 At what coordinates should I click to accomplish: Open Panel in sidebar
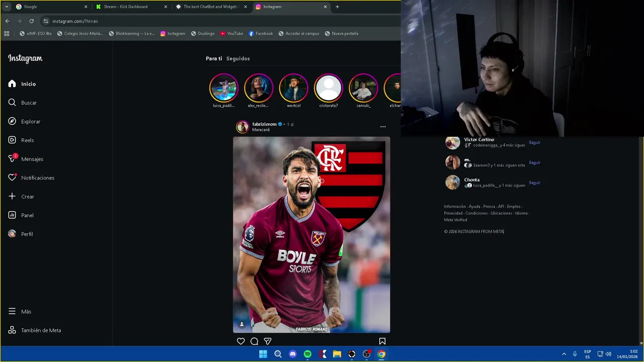pos(21,215)
